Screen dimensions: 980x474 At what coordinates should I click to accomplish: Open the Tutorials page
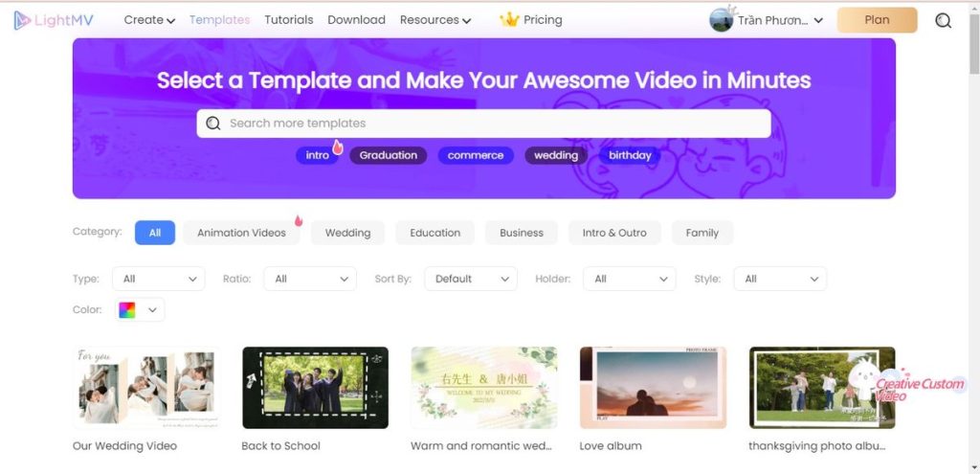tap(289, 20)
